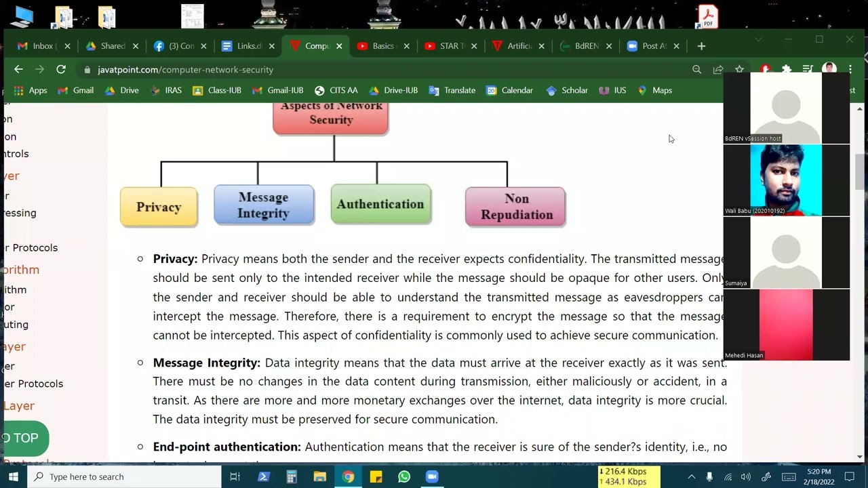868x488 pixels.
Task: Click the red extension icon in toolbar
Action: click(x=766, y=68)
